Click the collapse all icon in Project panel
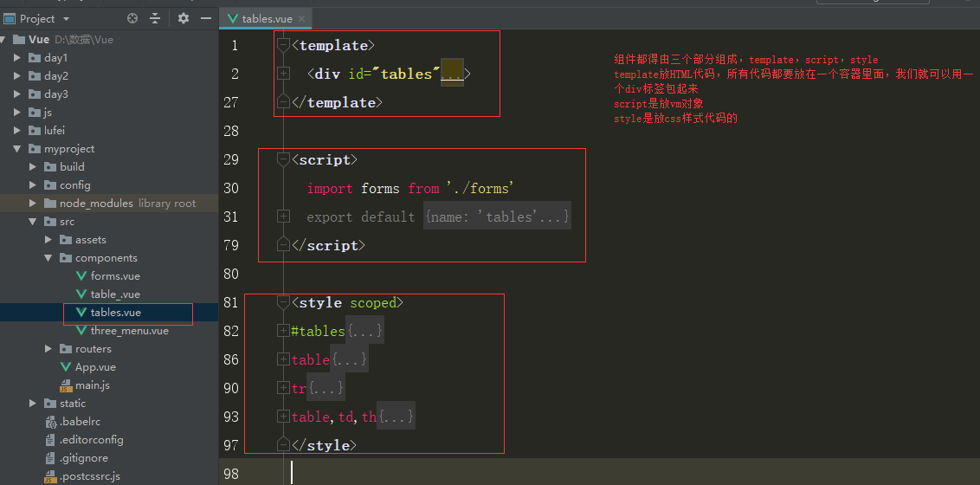This screenshot has height=485, width=980. coord(155,19)
